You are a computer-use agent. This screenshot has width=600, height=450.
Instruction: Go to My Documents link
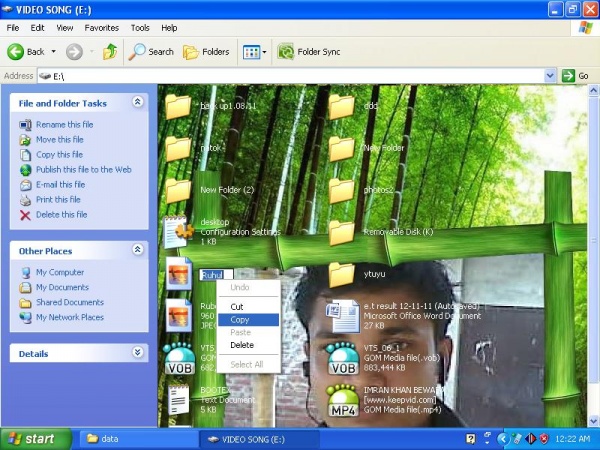[62, 287]
